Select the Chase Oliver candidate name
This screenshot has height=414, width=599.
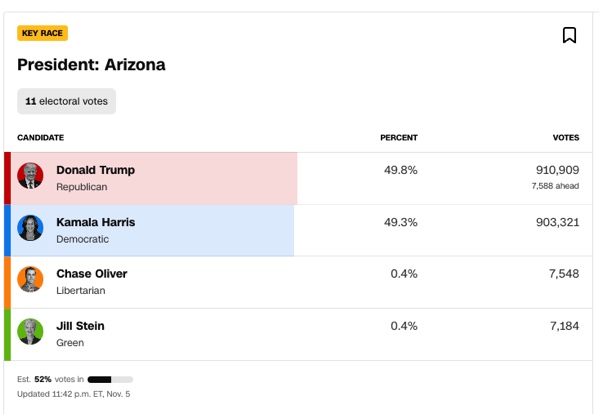92,274
